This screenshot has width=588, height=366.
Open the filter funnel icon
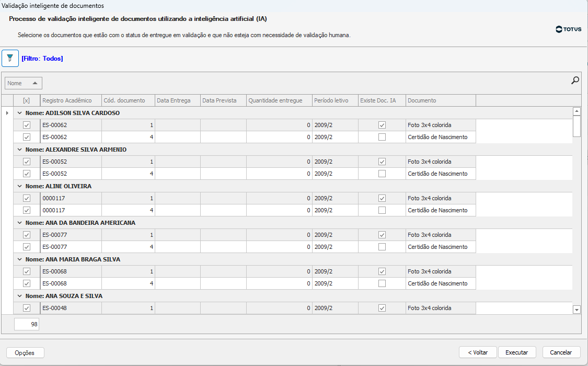click(10, 58)
